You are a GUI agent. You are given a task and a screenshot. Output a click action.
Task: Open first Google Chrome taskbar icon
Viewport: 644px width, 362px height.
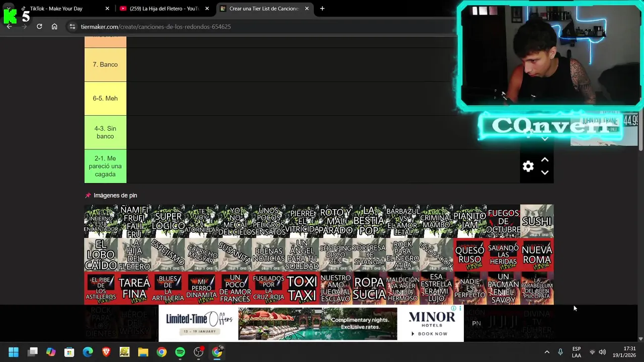point(162,352)
